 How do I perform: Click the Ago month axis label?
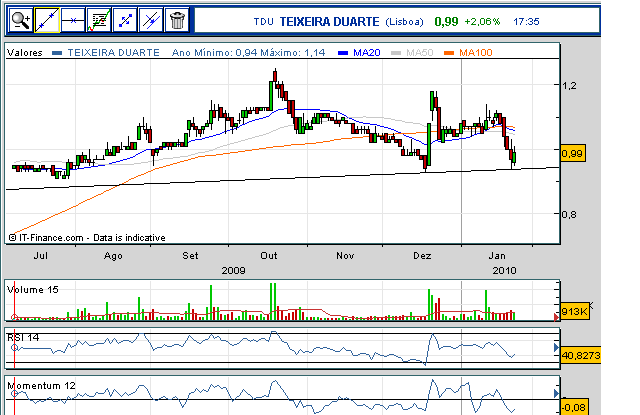coord(113,256)
